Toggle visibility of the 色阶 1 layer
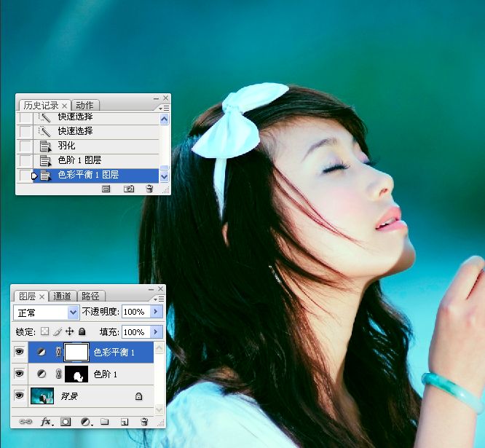Image resolution: width=485 pixels, height=448 pixels. 19,374
